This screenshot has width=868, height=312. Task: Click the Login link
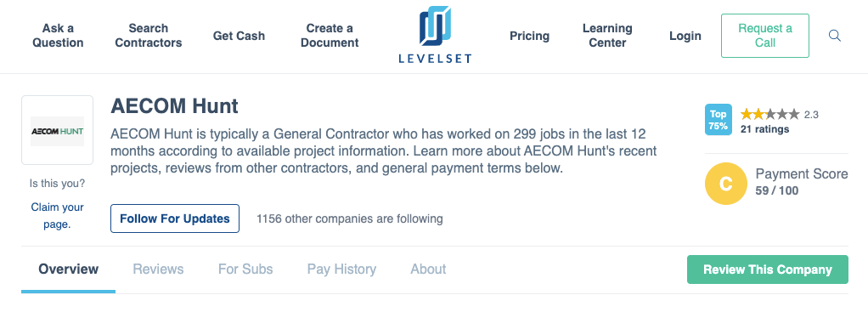[685, 36]
